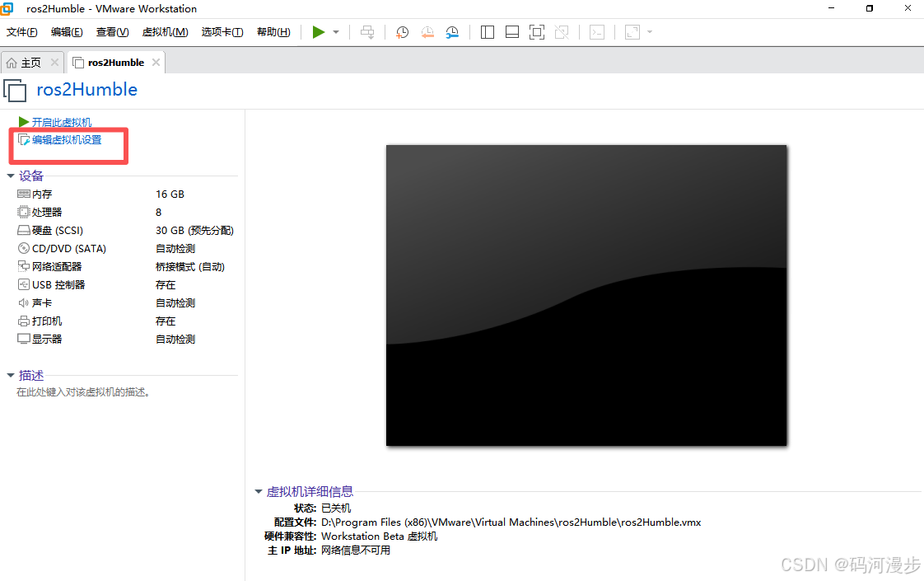Select the 打印机 device icon
Viewport: 924px width, 581px height.
[24, 321]
